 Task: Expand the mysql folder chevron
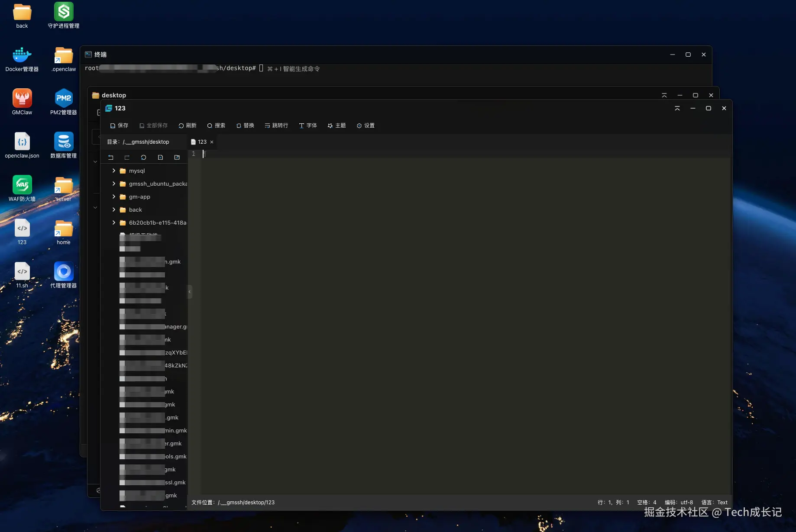click(x=114, y=171)
